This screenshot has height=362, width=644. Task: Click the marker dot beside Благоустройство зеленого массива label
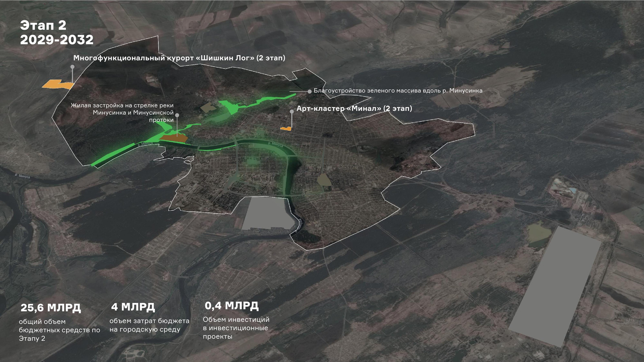point(309,91)
